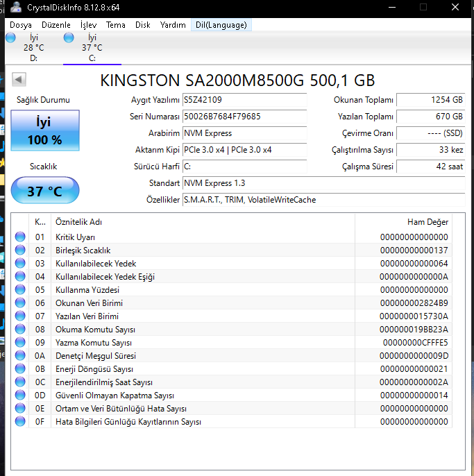
Task: Select the Yazma Komutu Sayısı attribute name
Action: [94, 343]
